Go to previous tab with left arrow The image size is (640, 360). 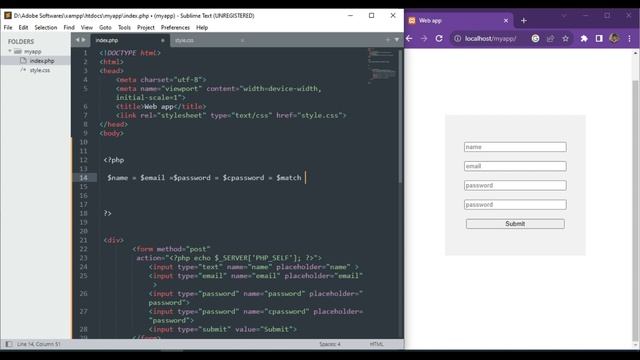pyautogui.click(x=78, y=40)
